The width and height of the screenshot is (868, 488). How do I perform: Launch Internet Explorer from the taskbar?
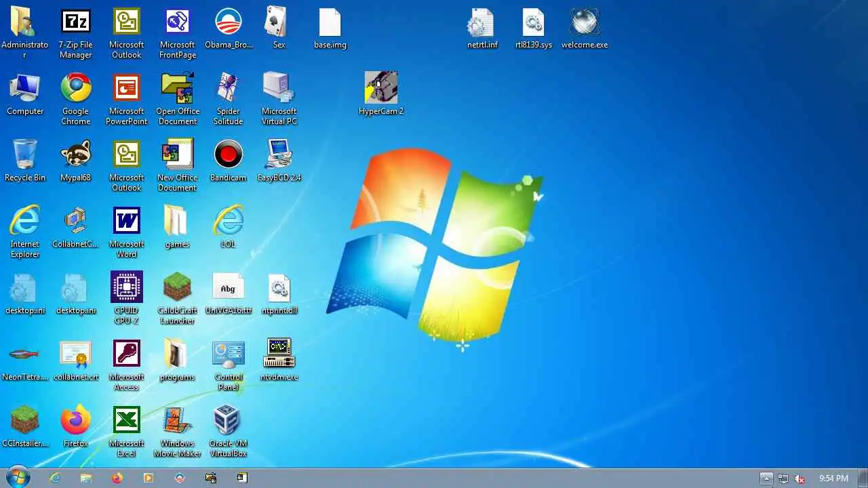point(55,478)
